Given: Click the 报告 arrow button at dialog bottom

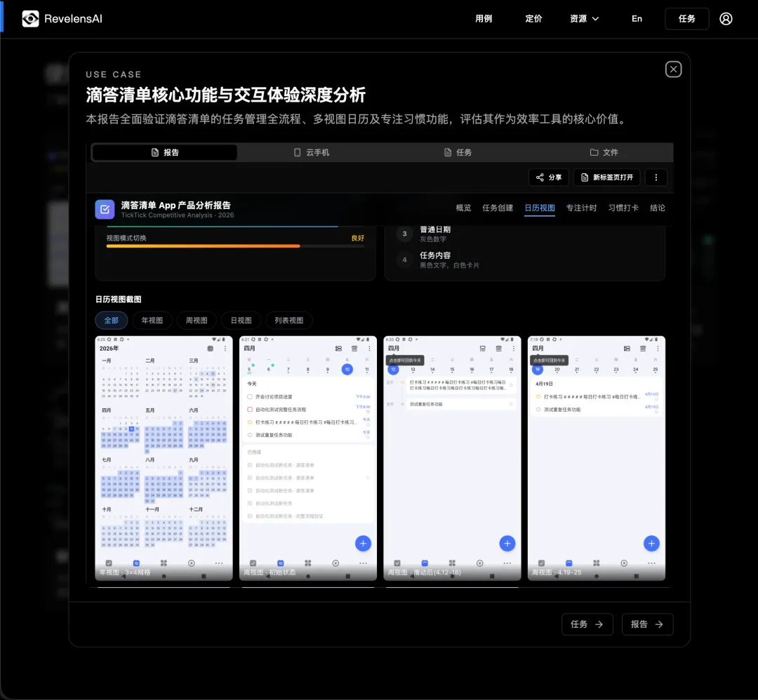Looking at the screenshot, I should (x=647, y=624).
